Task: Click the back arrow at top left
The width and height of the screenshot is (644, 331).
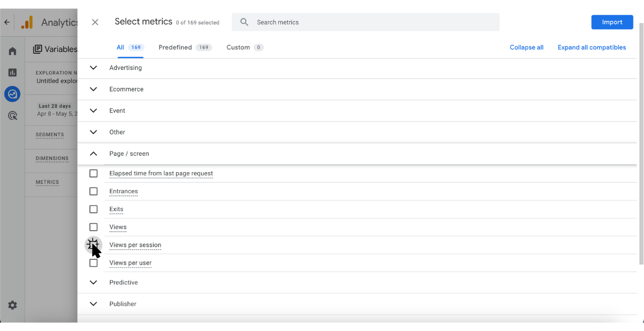Action: 6,22
